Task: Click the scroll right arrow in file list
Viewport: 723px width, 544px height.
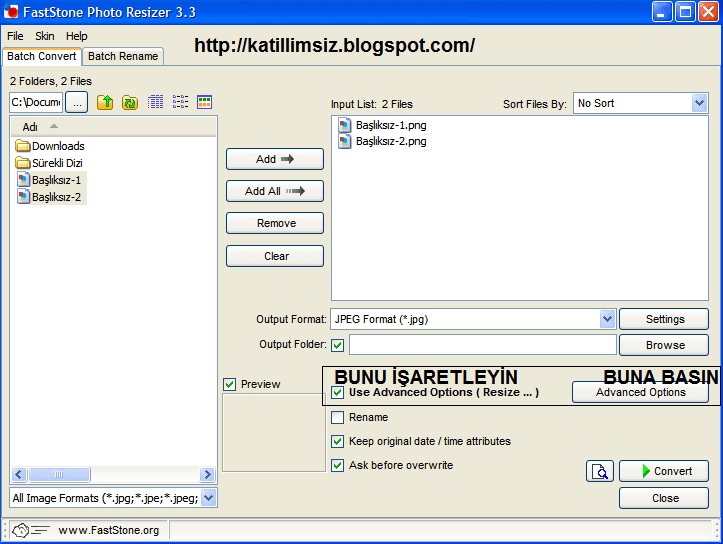Action: tap(207, 474)
